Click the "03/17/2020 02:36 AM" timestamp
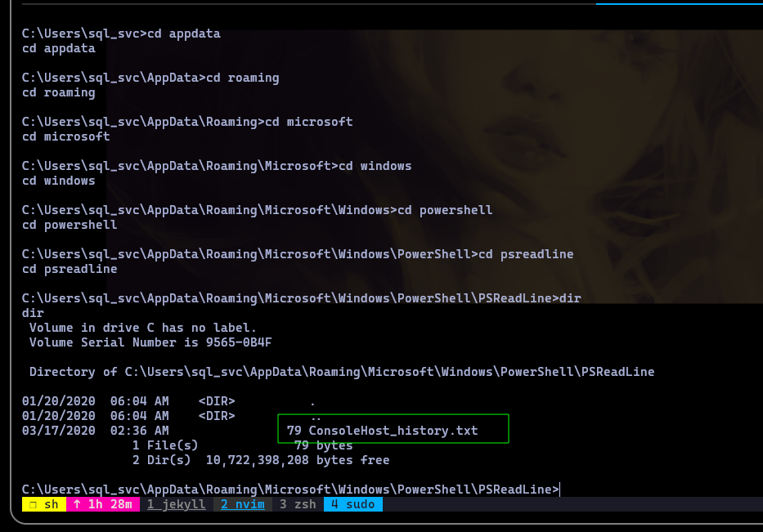Image resolution: width=763 pixels, height=532 pixels. point(96,431)
